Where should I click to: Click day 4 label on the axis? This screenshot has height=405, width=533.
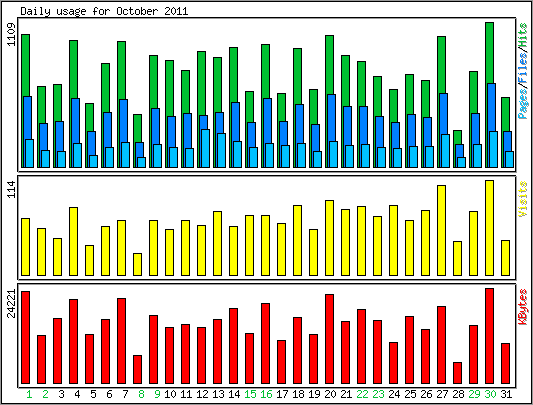[77, 394]
